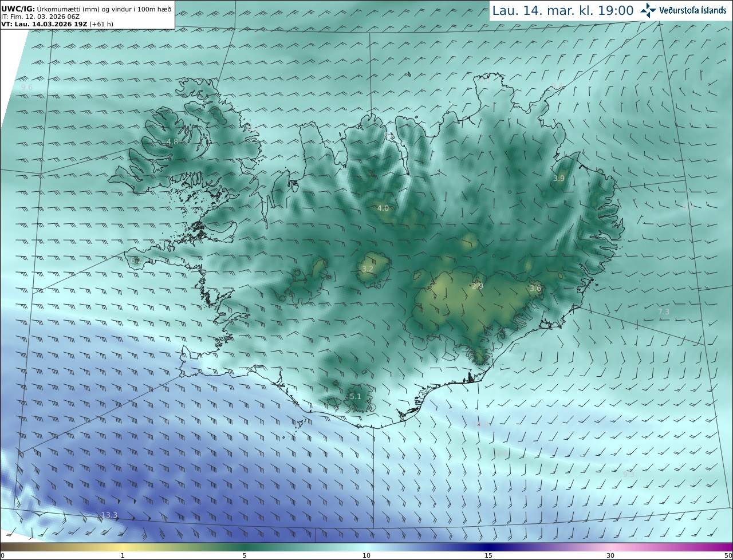Click the 2.9 value over Vatnajökull
Screen dimensions: 733x560
click(477, 286)
